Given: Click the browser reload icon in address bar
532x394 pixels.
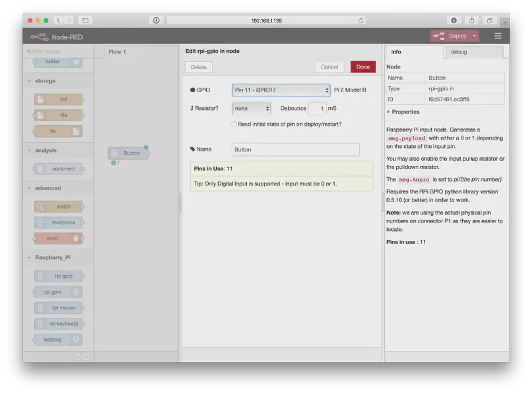Looking at the screenshot, I should point(361,21).
